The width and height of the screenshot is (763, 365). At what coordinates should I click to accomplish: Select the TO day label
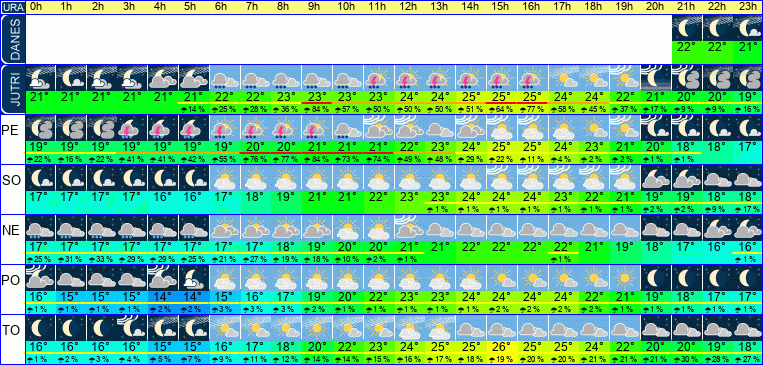click(10, 330)
